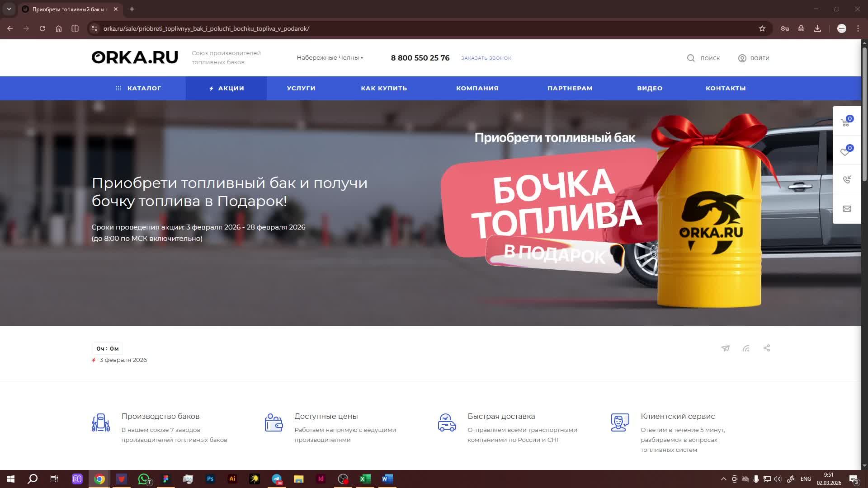Click the ЗАКАЗАТЬ ЗВОНОК link
868x488 pixels.
pos(486,58)
